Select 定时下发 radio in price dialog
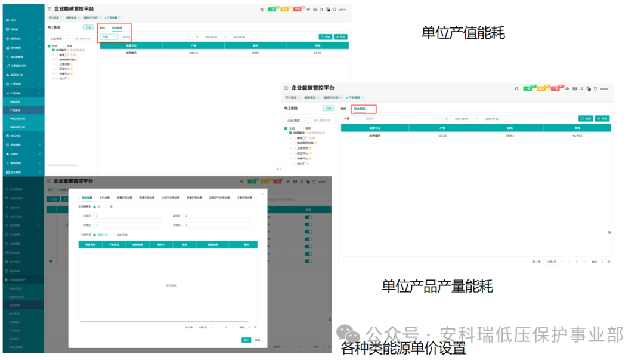 tap(114, 235)
